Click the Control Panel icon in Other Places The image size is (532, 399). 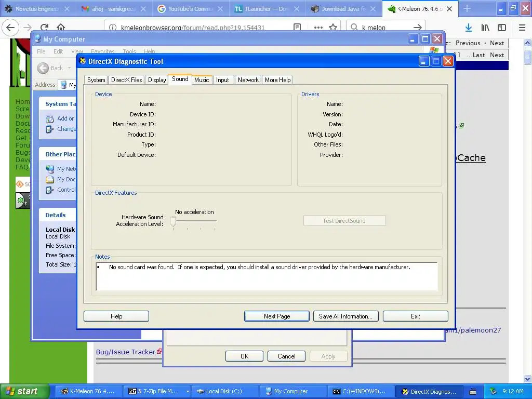tap(50, 190)
